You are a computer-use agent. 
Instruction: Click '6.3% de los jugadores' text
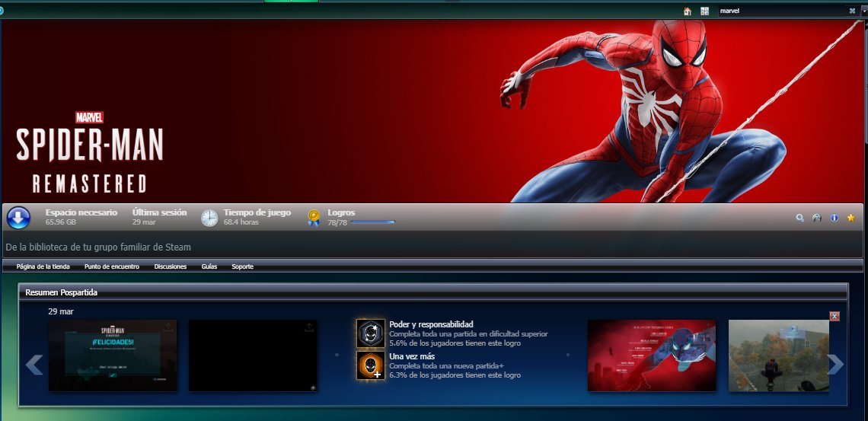tap(455, 375)
